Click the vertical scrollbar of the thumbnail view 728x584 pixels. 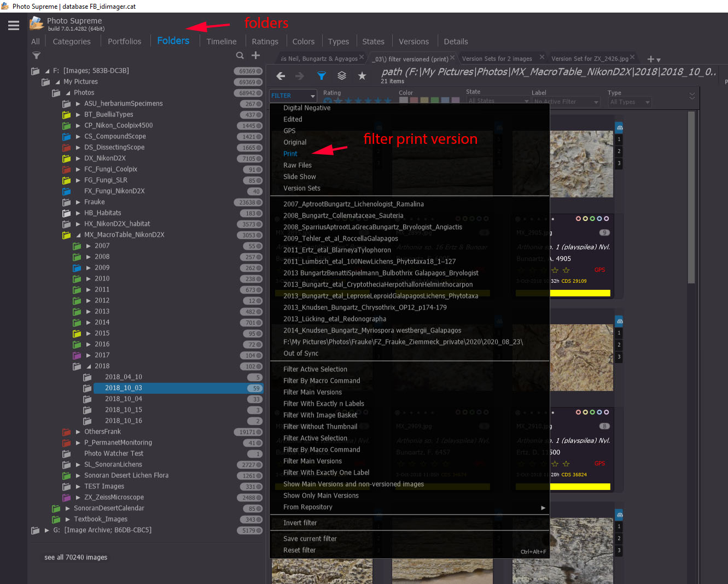tap(691, 197)
